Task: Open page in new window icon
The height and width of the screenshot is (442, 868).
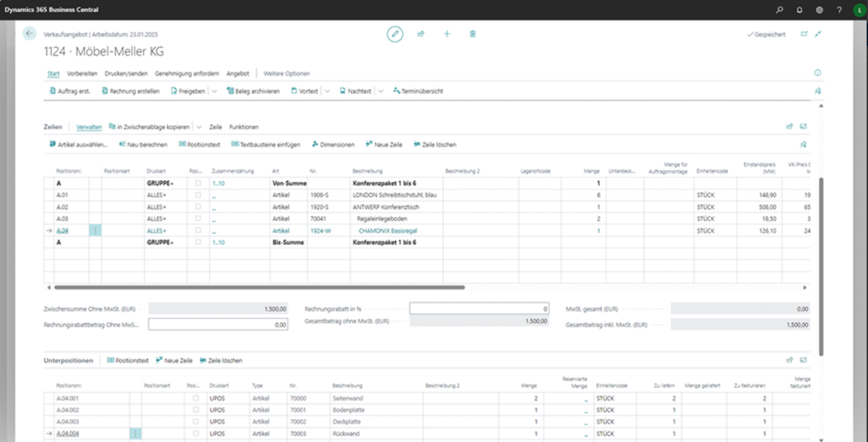Action: click(x=804, y=34)
